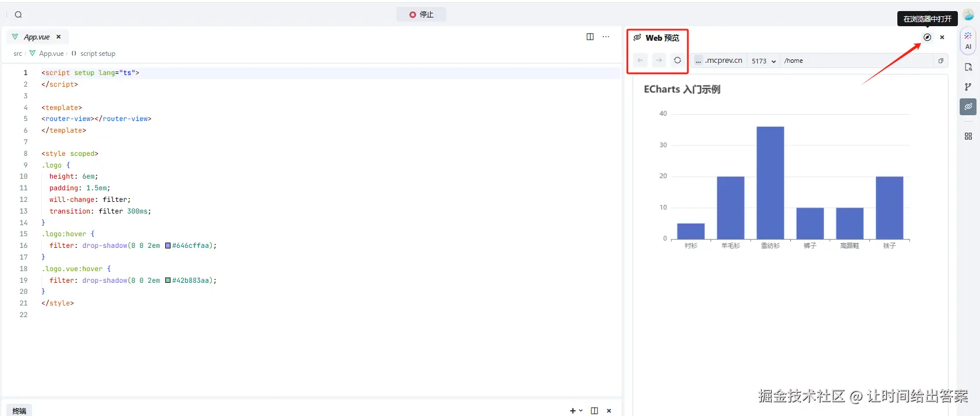Close the Web preview panel
The height and width of the screenshot is (416, 980).
[x=942, y=37]
